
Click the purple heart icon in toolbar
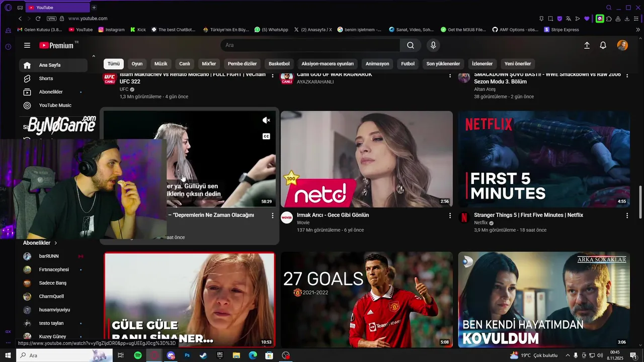(x=586, y=19)
